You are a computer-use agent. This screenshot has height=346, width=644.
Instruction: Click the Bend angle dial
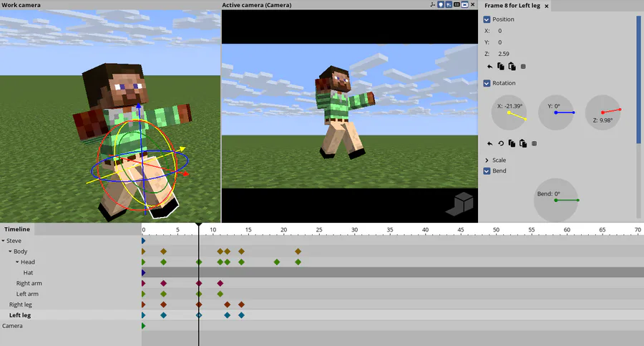point(556,200)
